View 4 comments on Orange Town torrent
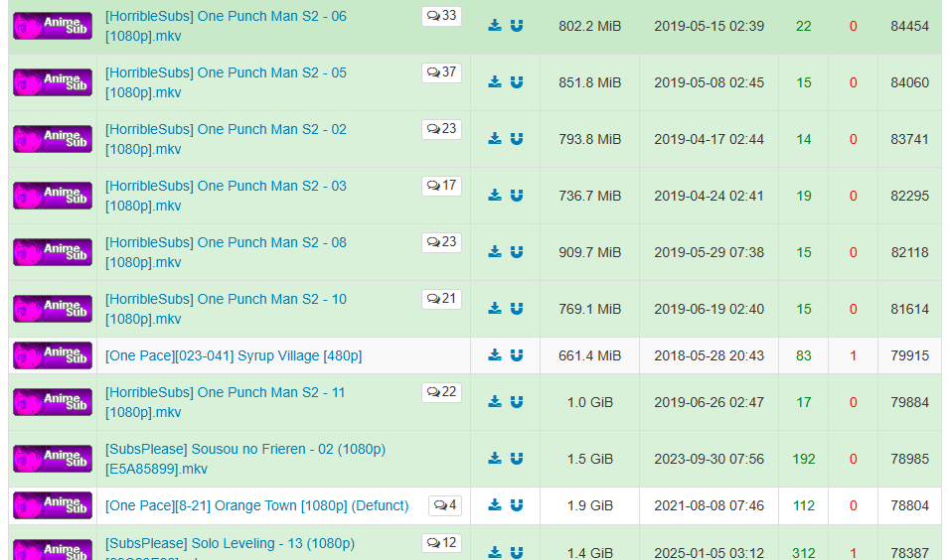The height and width of the screenshot is (560, 949). [x=445, y=505]
